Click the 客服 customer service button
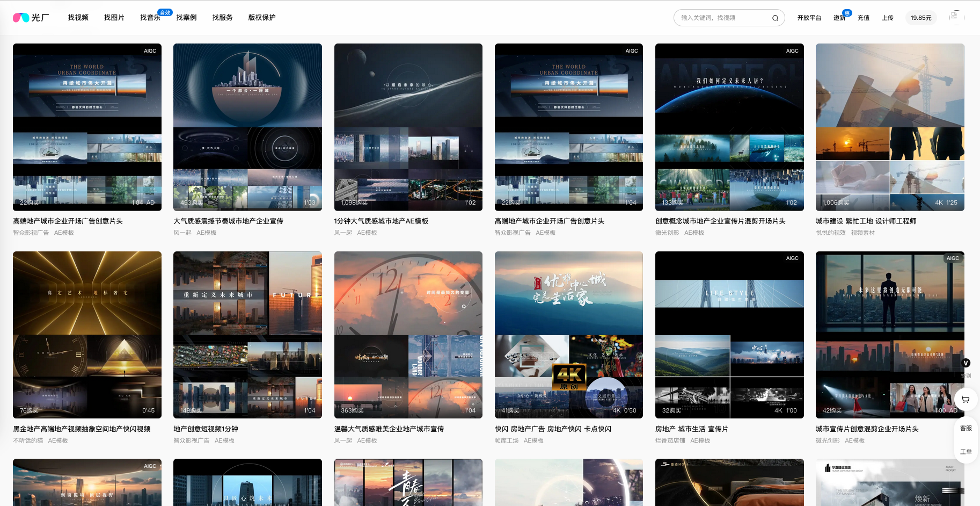The height and width of the screenshot is (506, 980). coord(966,428)
